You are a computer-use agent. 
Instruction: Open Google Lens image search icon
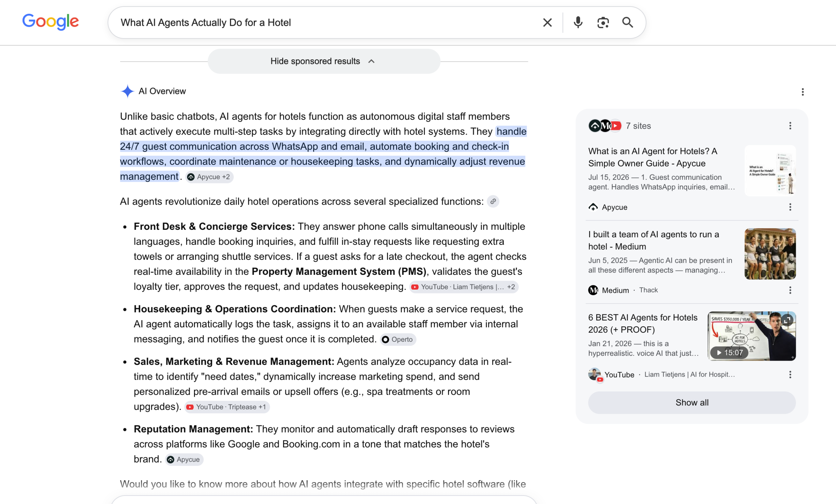(x=603, y=23)
